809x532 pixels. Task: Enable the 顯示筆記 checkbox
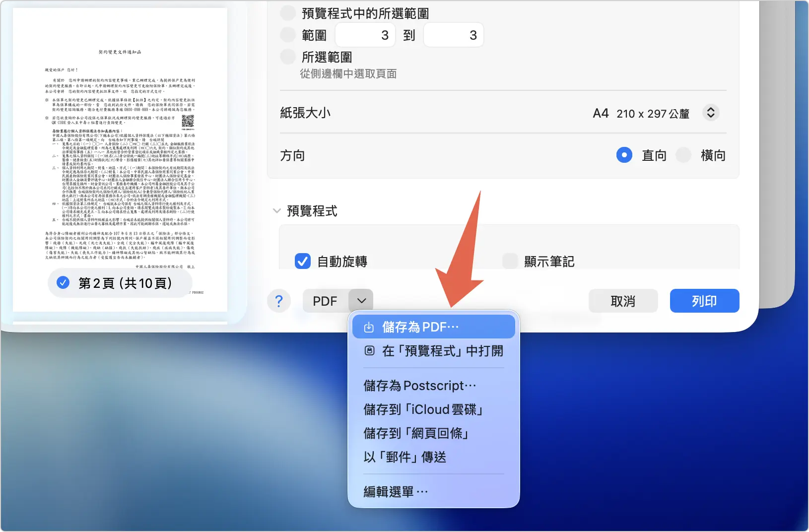pyautogui.click(x=510, y=261)
